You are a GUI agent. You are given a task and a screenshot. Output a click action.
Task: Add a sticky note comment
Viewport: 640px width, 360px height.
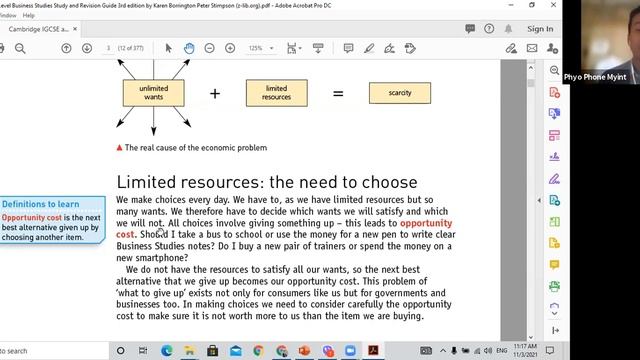pos(348,48)
